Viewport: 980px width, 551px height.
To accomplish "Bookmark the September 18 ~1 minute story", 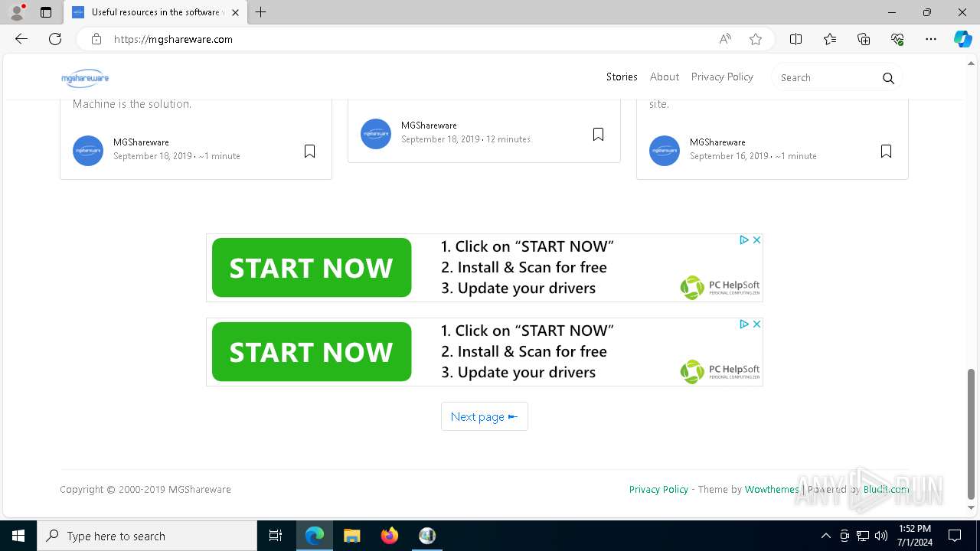I will [309, 151].
